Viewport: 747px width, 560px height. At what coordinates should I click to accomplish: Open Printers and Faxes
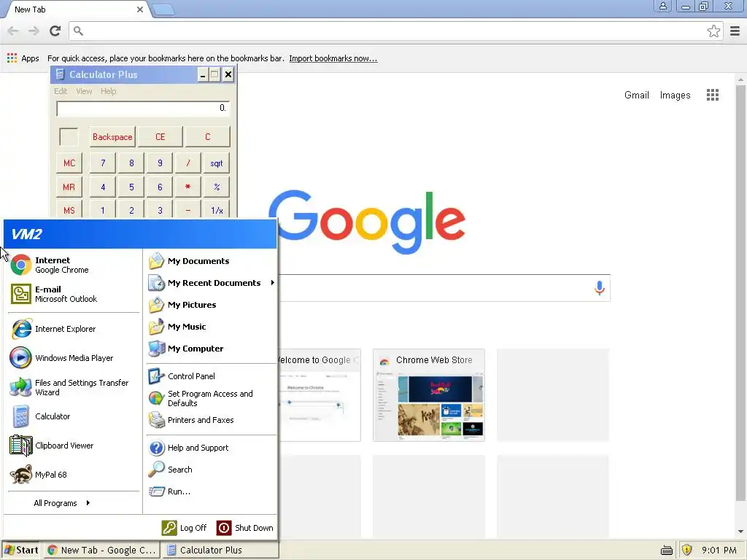point(211,420)
